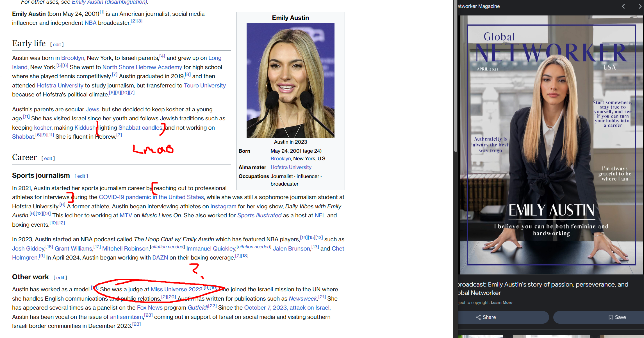
Task: Edit the Other work section
Action: pos(60,278)
